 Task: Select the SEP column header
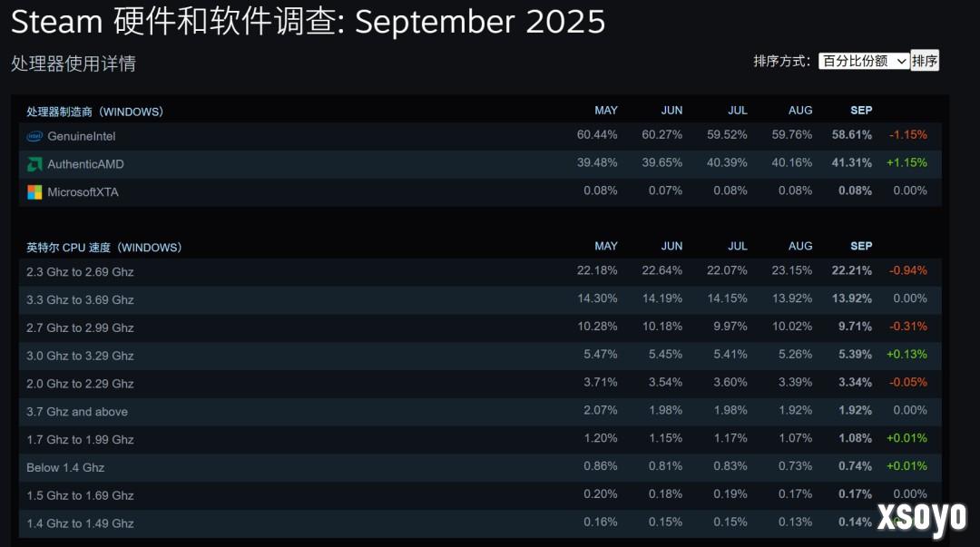click(860, 110)
